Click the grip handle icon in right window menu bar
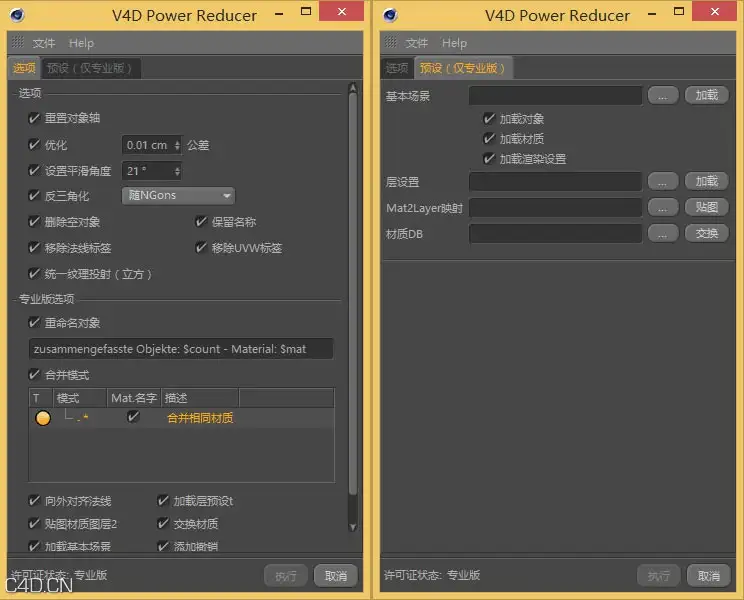Viewport: 744px width, 600px height. point(391,42)
